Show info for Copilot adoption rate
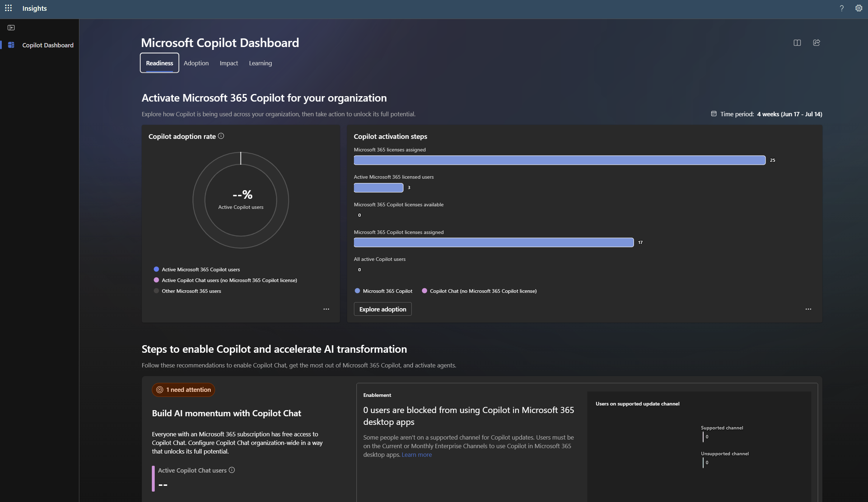 (221, 136)
